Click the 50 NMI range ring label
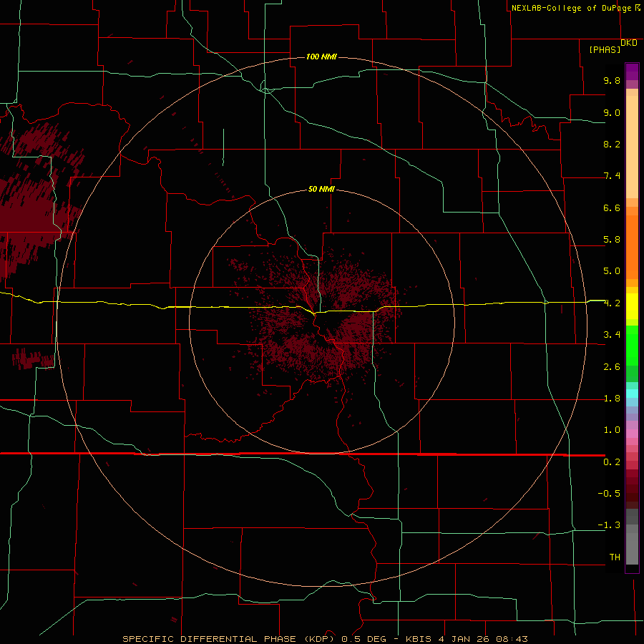 [321, 189]
